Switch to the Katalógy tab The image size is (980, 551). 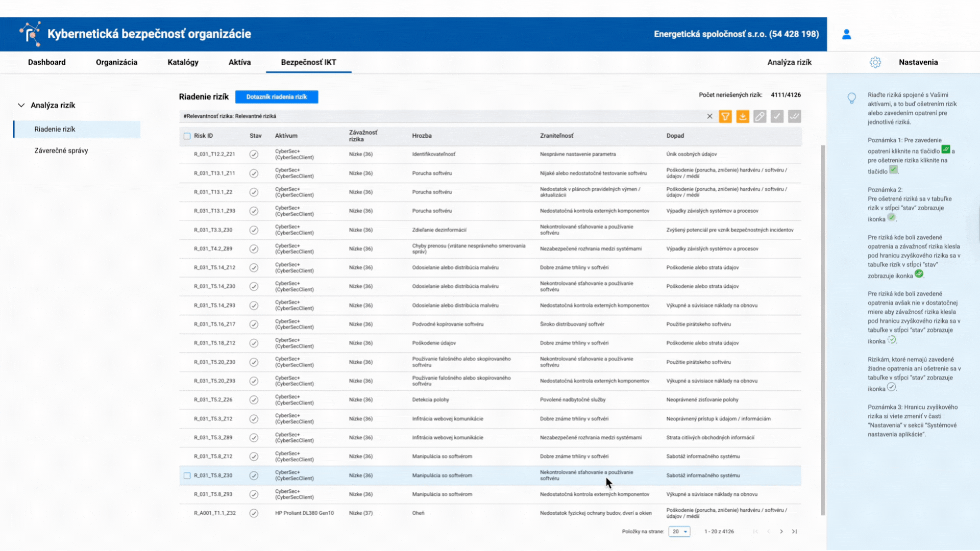pyautogui.click(x=183, y=62)
